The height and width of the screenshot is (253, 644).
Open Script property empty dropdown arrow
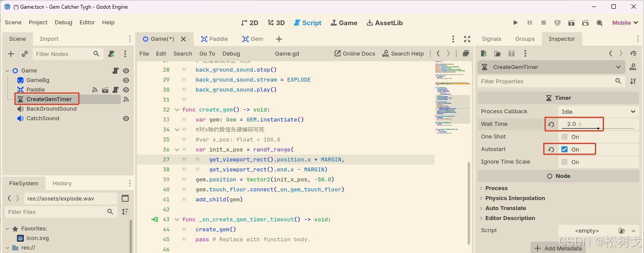coord(634,231)
